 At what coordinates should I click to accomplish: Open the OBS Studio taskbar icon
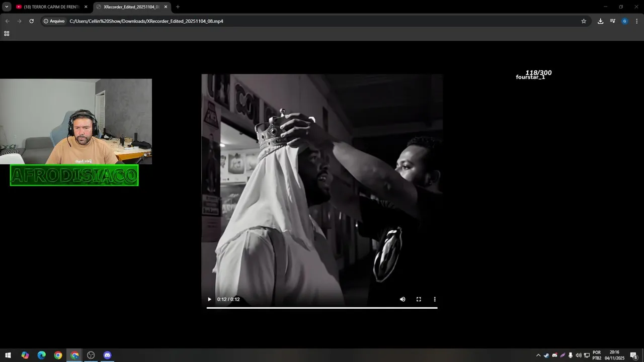pyautogui.click(x=91, y=355)
